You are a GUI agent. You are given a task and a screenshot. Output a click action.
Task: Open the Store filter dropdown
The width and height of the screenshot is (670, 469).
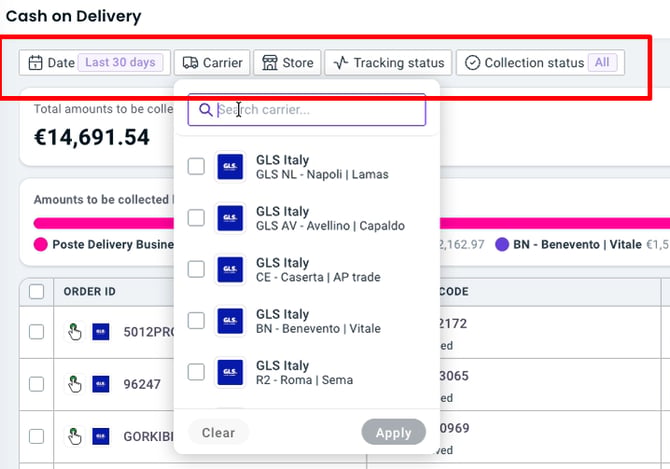coord(287,63)
